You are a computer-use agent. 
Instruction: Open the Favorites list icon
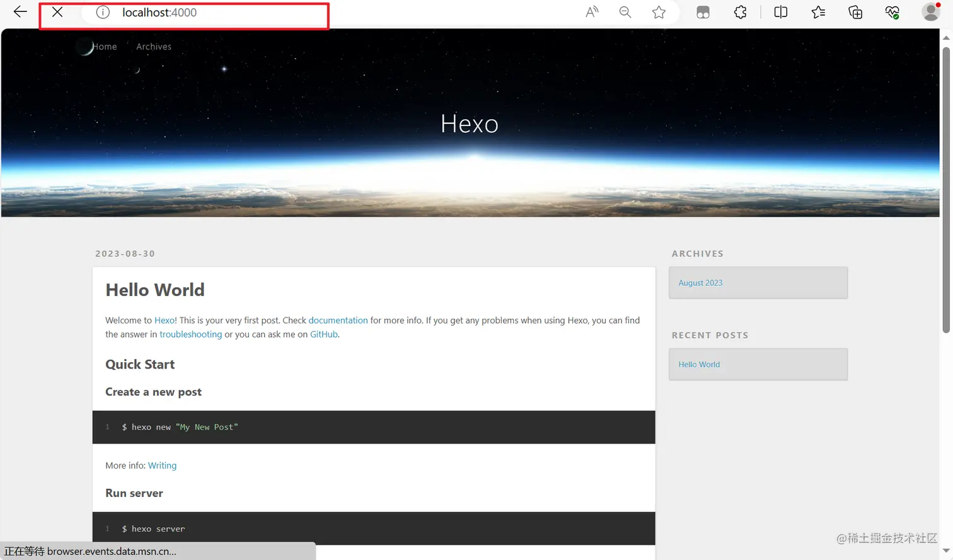coord(818,12)
